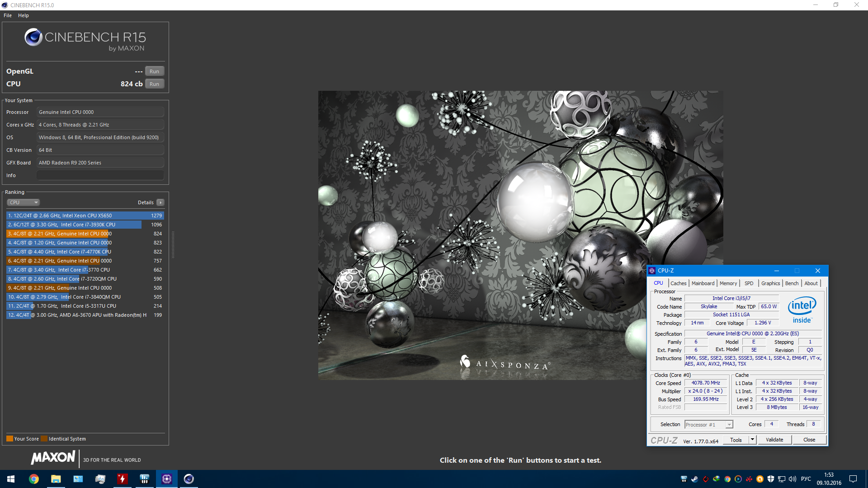Run the OpenGL benchmark
868x488 pixels.
pyautogui.click(x=154, y=71)
